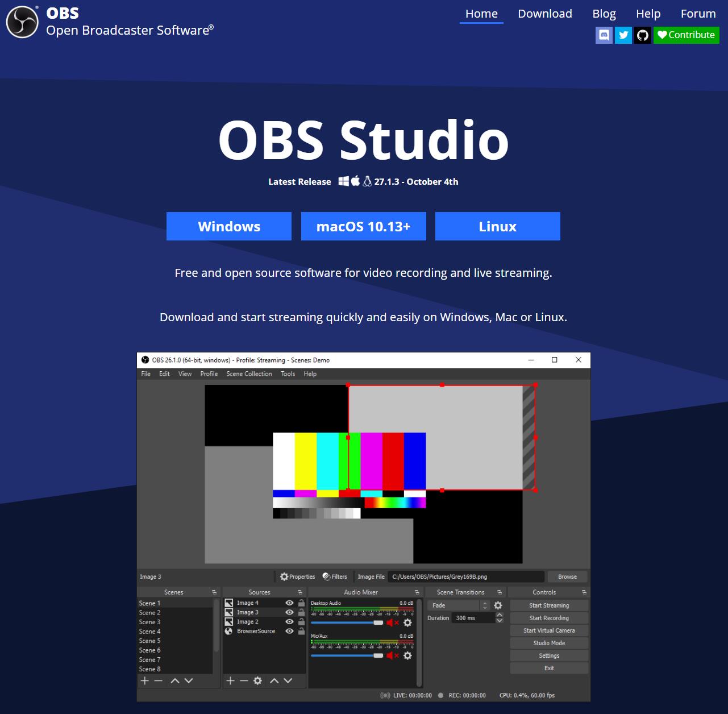The height and width of the screenshot is (714, 728).
Task: Select Scene 5 in Scenes list
Action: pyautogui.click(x=176, y=641)
